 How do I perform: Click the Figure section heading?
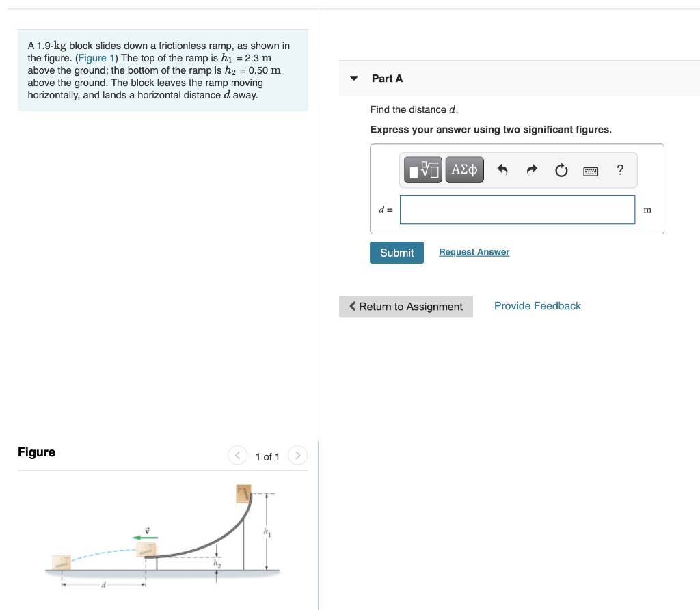(x=35, y=452)
